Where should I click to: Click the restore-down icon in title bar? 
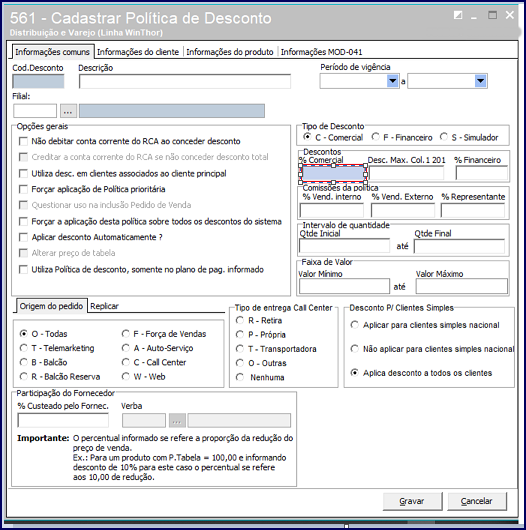[458, 15]
